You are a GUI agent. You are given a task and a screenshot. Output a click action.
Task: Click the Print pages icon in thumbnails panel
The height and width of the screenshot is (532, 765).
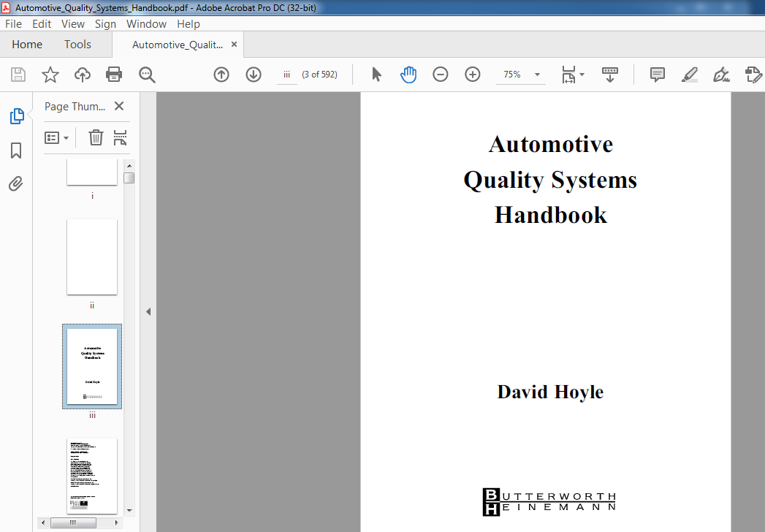click(120, 137)
